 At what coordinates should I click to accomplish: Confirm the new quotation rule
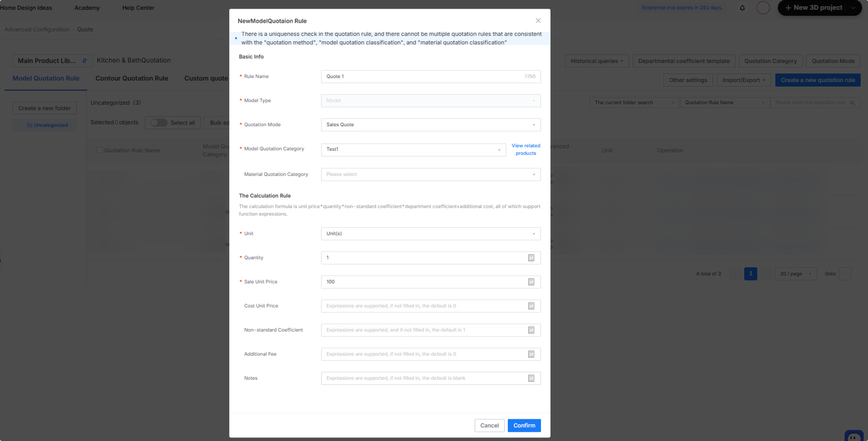click(524, 425)
